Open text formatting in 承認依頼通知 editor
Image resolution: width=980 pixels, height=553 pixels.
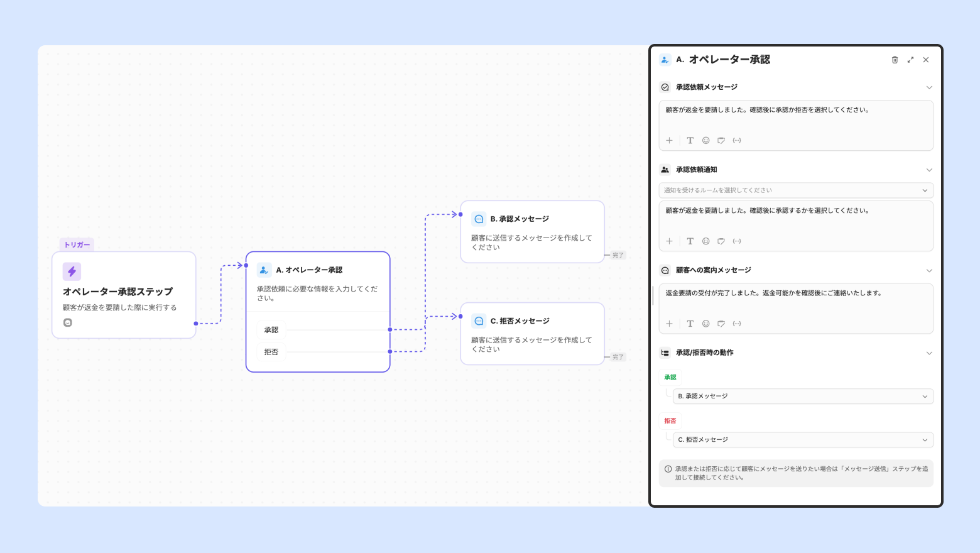pos(690,241)
